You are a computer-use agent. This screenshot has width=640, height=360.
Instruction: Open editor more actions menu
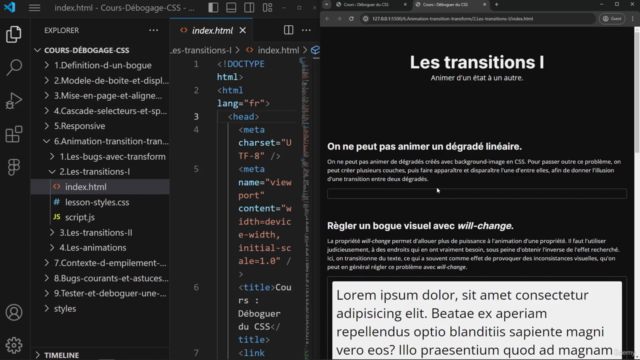306,30
